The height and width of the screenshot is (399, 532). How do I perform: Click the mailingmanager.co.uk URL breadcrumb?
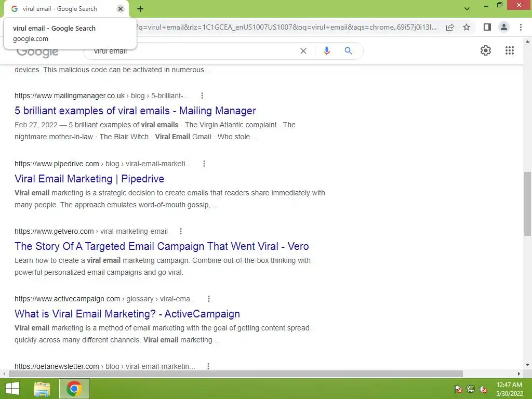click(x=102, y=96)
